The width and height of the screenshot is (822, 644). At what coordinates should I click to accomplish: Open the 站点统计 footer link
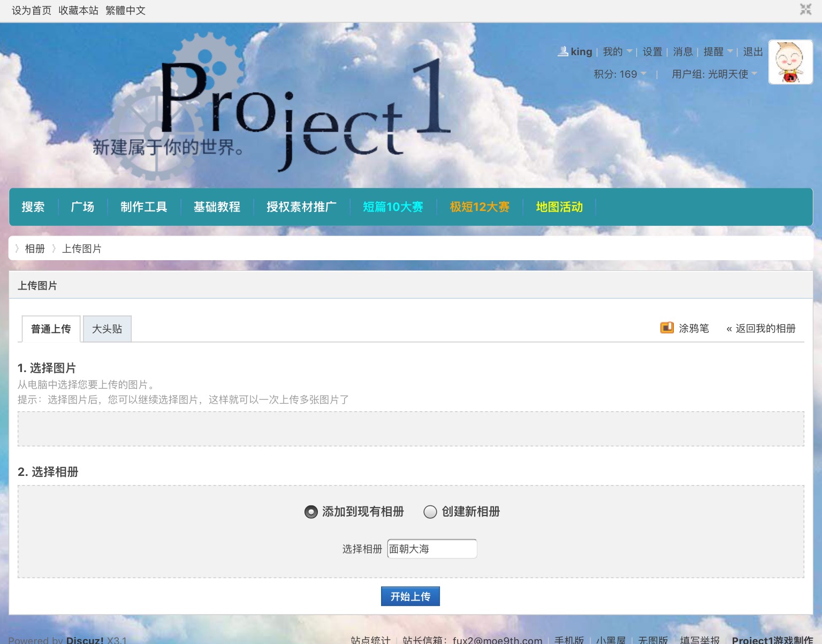coord(371,640)
